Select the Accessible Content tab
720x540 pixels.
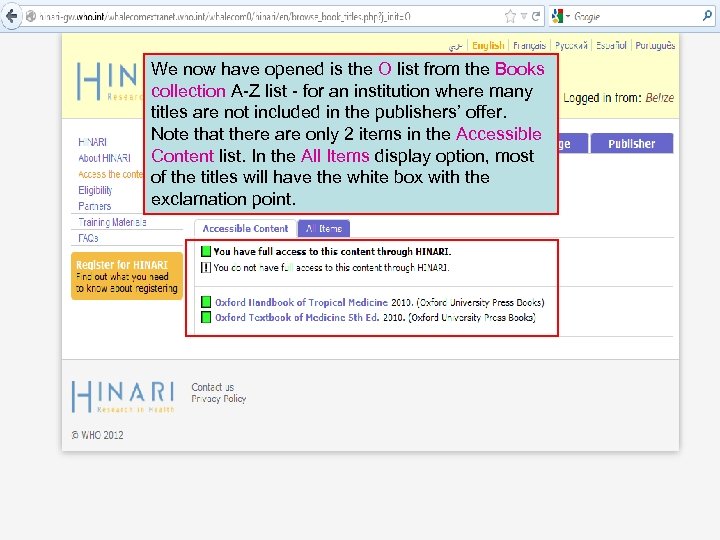(245, 228)
